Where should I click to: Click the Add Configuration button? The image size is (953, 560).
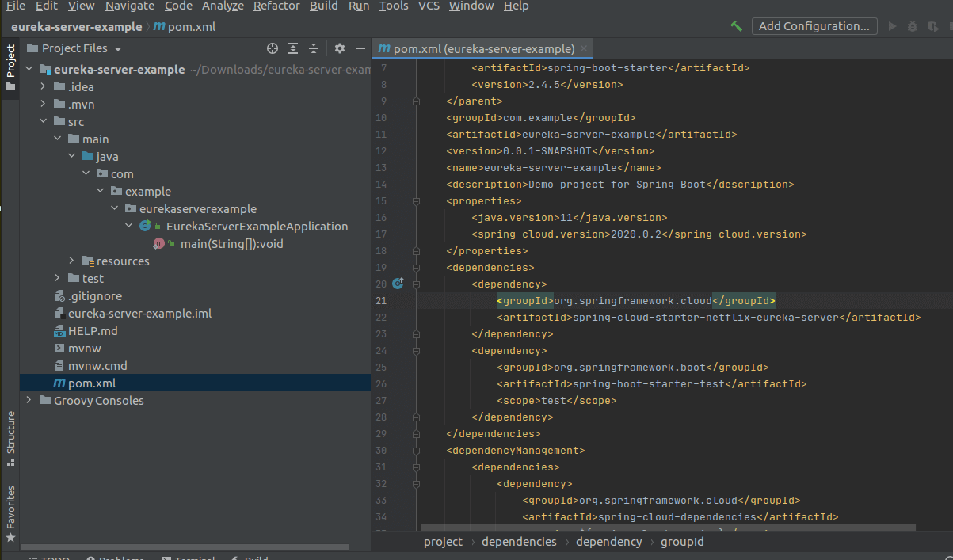(x=814, y=26)
